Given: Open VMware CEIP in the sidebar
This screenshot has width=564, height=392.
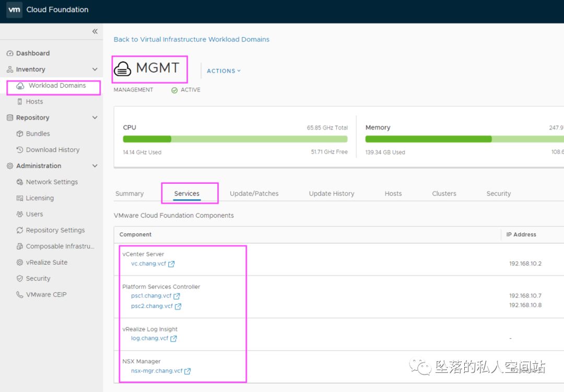Looking at the screenshot, I should tap(46, 294).
